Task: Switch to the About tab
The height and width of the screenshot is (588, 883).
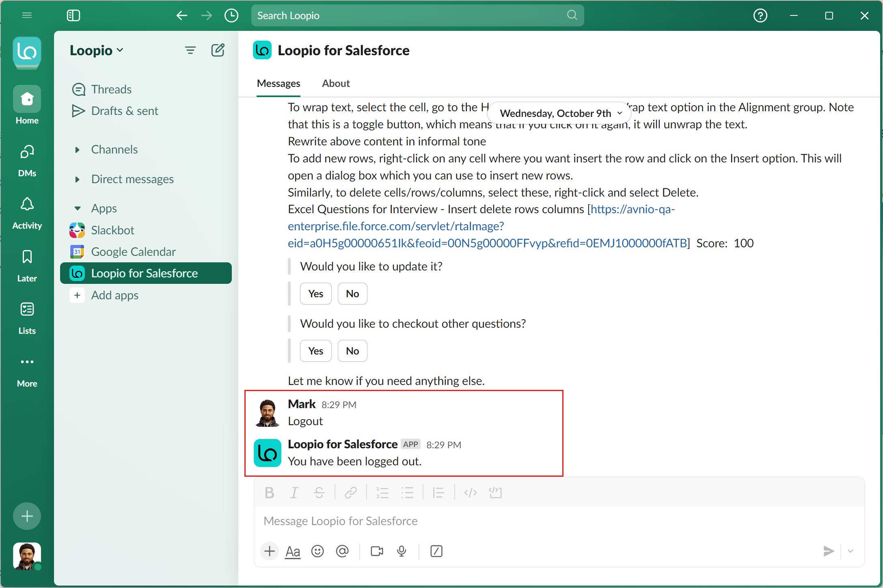Action: (x=336, y=83)
